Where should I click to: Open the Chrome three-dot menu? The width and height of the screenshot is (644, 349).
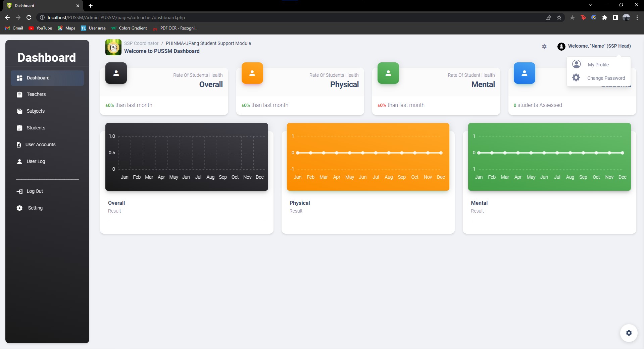(637, 17)
